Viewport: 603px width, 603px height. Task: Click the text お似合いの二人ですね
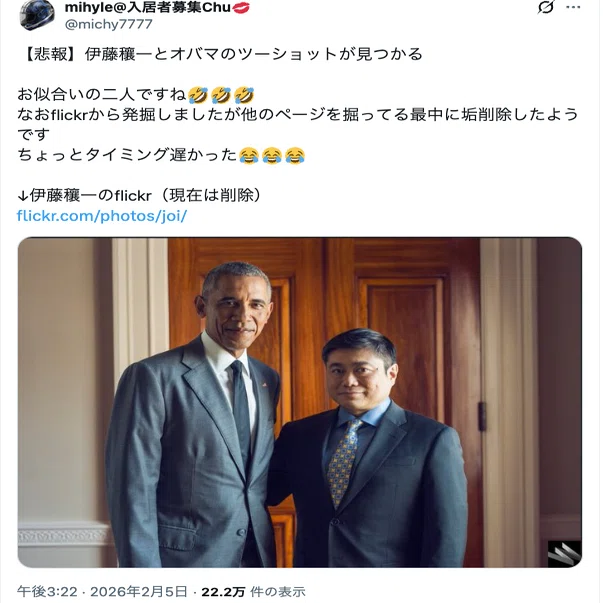point(102,95)
